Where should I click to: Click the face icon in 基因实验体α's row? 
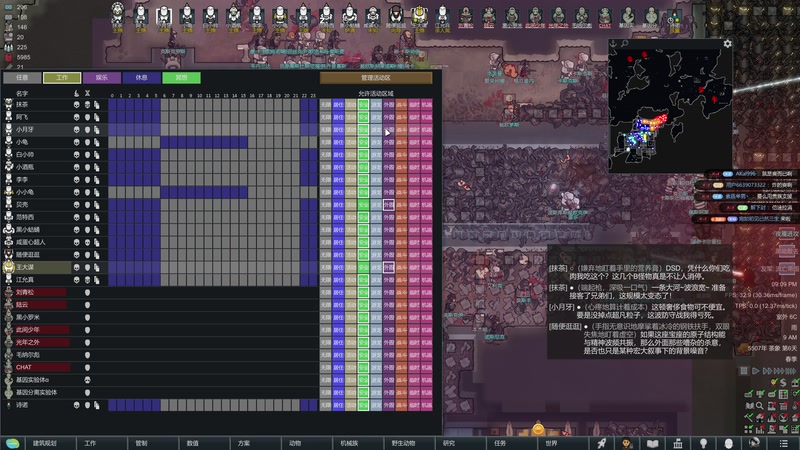coord(87,380)
